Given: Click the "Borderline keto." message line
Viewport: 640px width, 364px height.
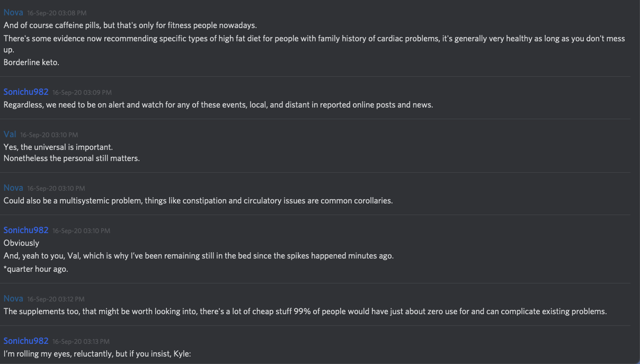Looking at the screenshot, I should (x=32, y=62).
